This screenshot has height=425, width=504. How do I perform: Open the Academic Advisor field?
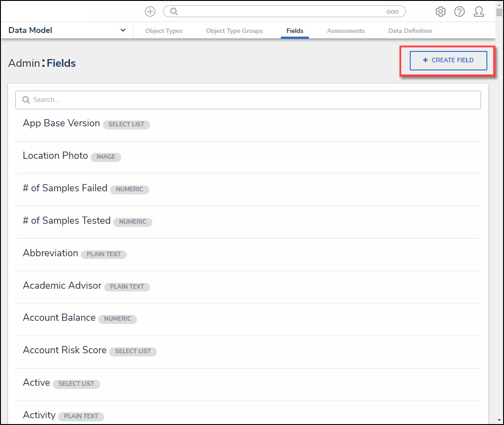tap(62, 286)
